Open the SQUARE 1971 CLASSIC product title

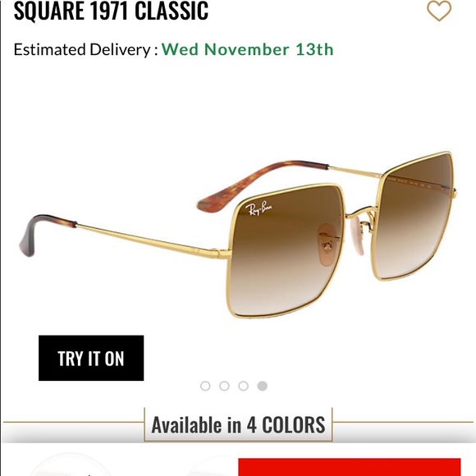tap(111, 11)
